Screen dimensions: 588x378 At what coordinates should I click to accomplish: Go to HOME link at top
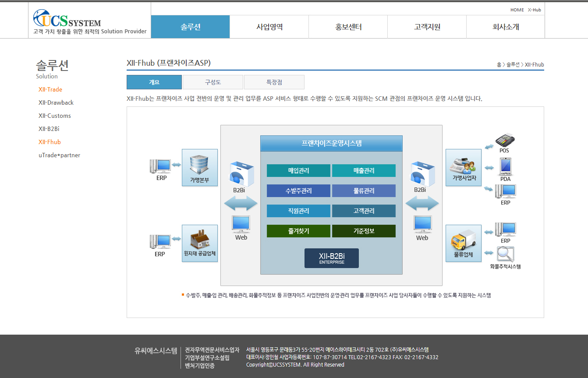pyautogui.click(x=517, y=10)
